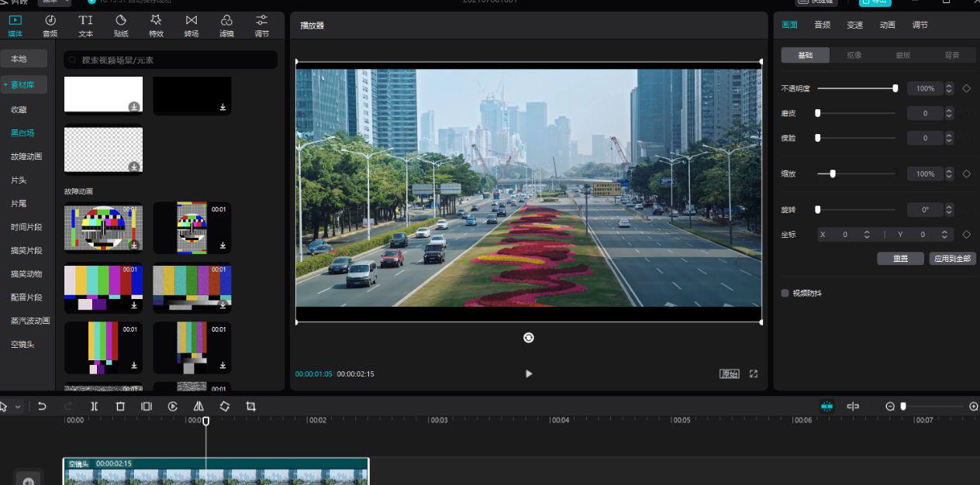Switch to the 蒙版 mask tab
The height and width of the screenshot is (485, 980).
click(x=902, y=55)
